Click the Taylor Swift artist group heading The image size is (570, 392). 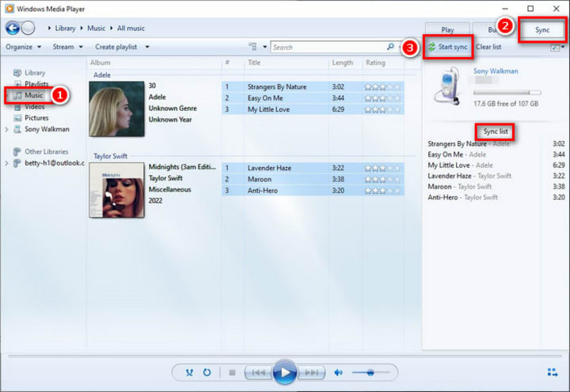[x=110, y=156]
